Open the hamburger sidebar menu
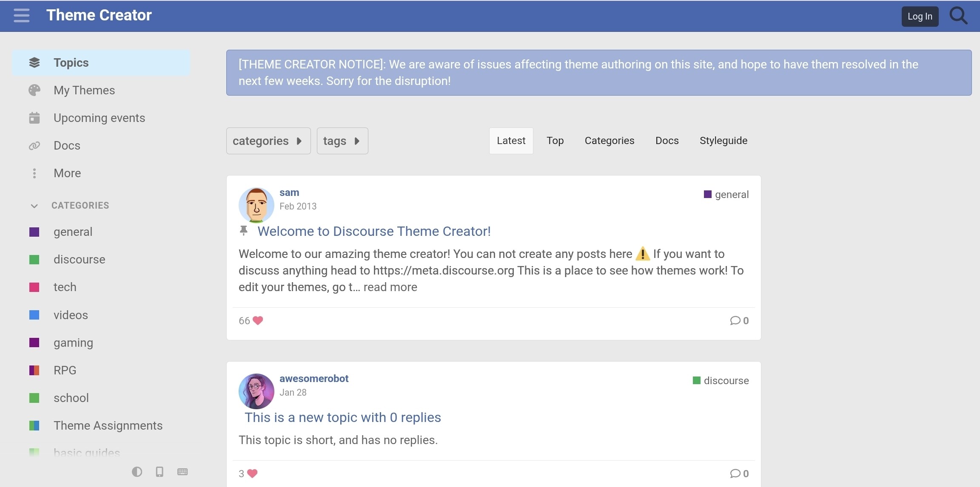The height and width of the screenshot is (487, 980). coord(21,16)
